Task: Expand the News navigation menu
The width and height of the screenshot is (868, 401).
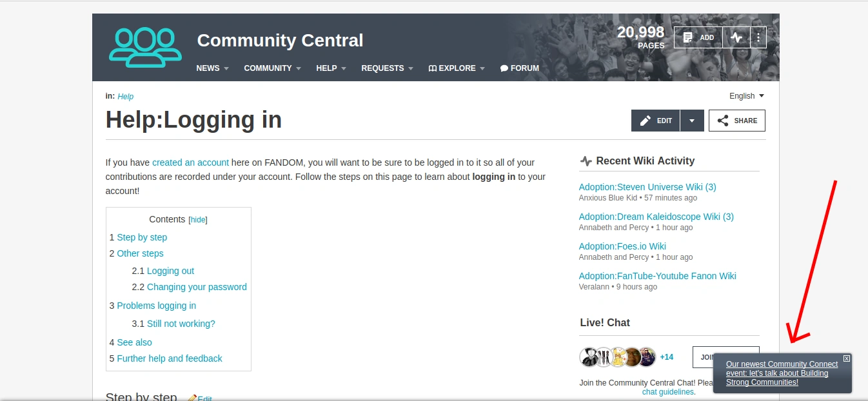Action: coord(212,68)
